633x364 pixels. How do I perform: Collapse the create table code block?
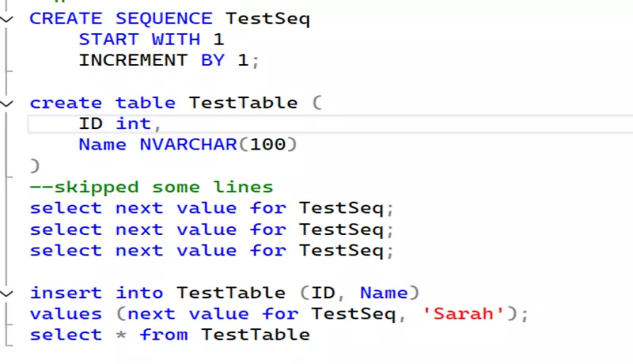click(x=8, y=103)
